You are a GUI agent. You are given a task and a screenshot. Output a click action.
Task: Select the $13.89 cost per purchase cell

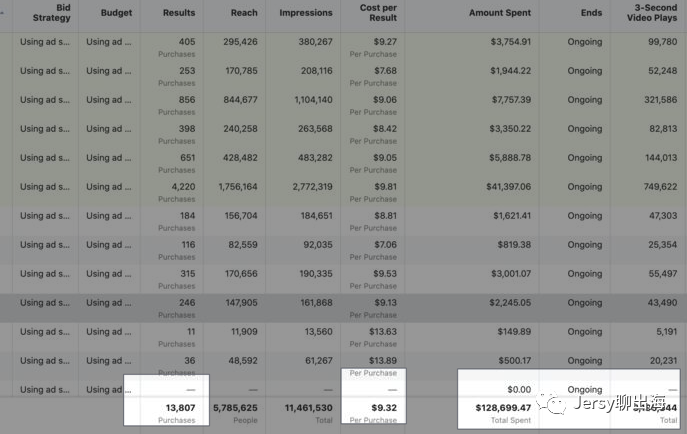point(382,360)
